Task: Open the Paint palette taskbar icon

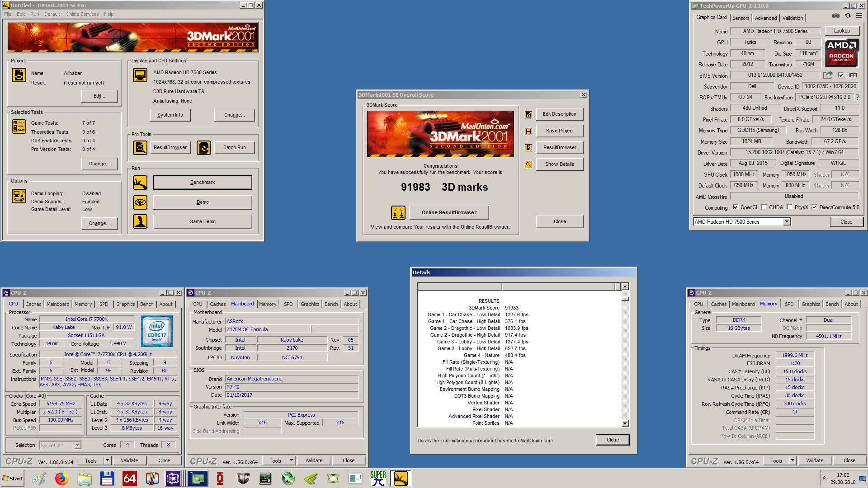Action: [x=39, y=478]
